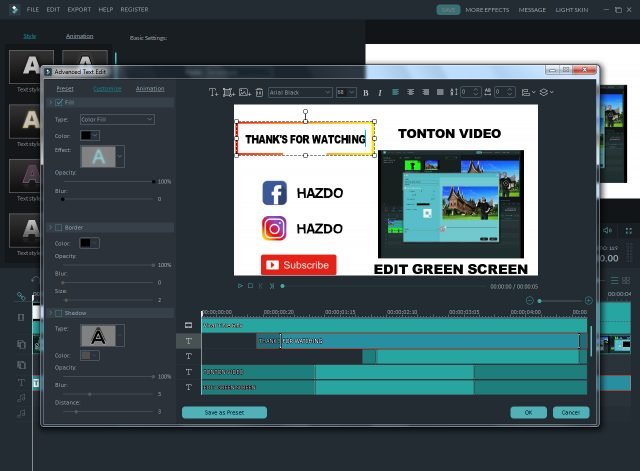This screenshot has width=640, height=471.
Task: Click the Add Shape tool icon
Action: 229,92
